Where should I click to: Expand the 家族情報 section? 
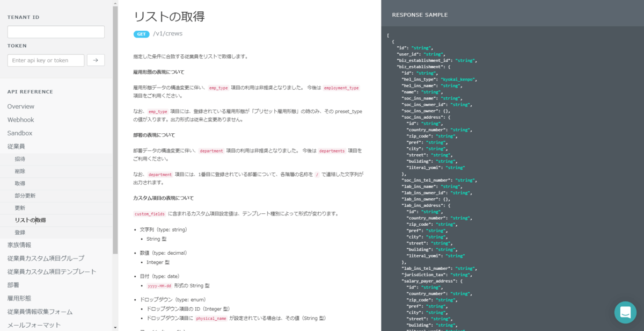pyautogui.click(x=19, y=245)
